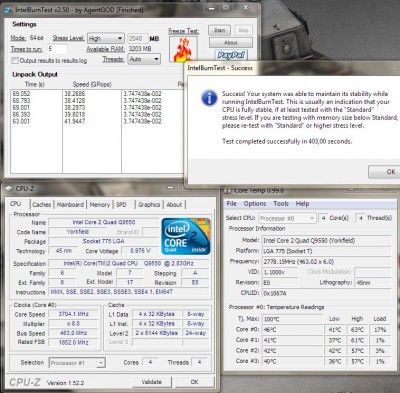The width and height of the screenshot is (400, 393).
Task: Open the Stress Level dropdown set to High
Action: (106, 38)
